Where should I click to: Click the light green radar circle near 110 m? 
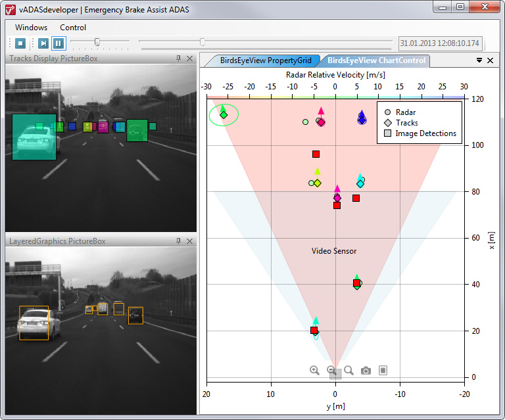(305, 122)
